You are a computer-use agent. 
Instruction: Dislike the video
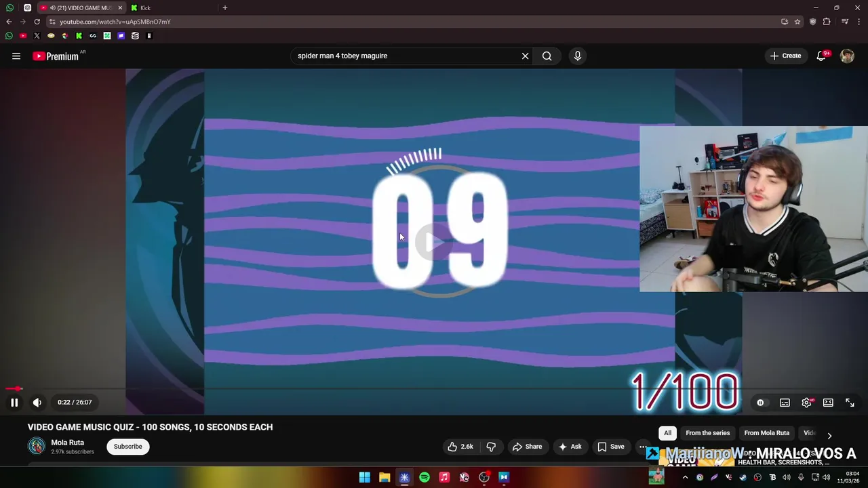pos(491,447)
